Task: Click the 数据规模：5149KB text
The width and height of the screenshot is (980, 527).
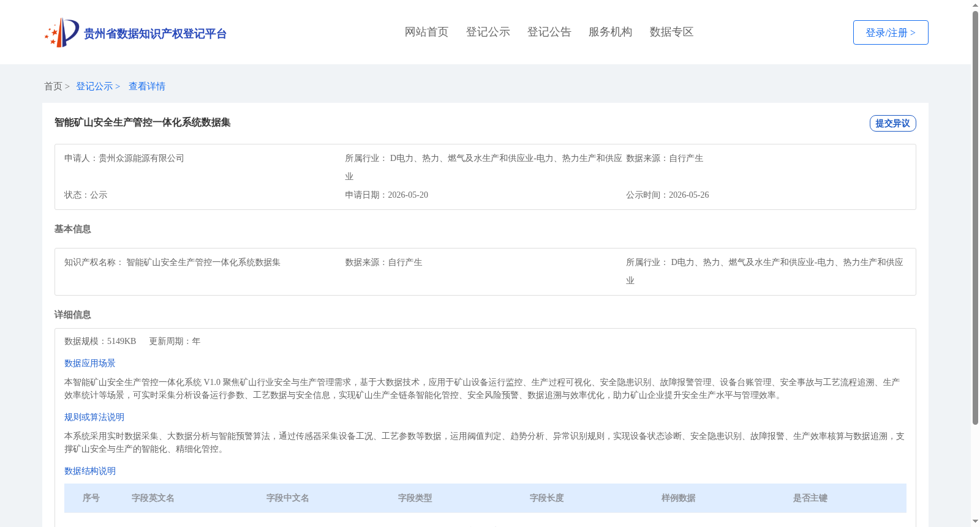Action: 100,341
